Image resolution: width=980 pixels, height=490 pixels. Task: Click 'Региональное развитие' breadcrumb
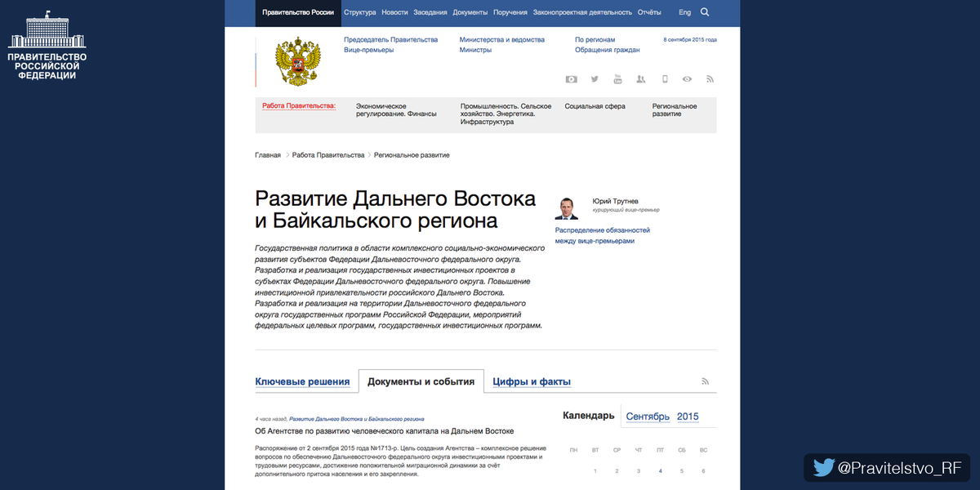click(x=412, y=155)
